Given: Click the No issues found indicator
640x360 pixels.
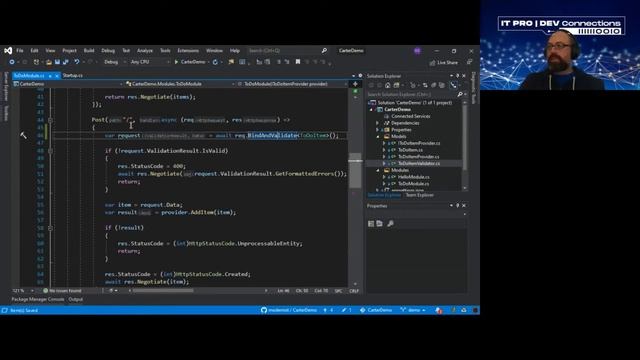Looking at the screenshot, I should coord(63,291).
